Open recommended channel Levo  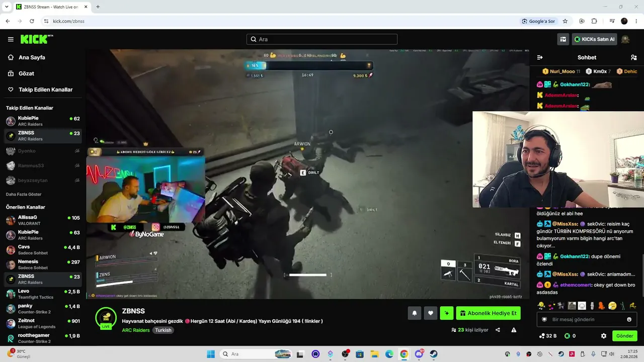pyautogui.click(x=43, y=294)
